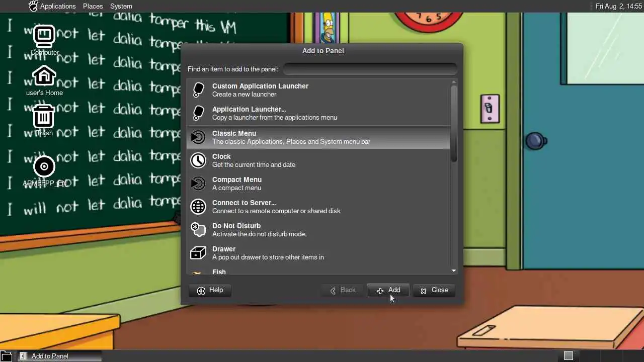Select the ARMEPPP_EN disc icon on desktop
The width and height of the screenshot is (644, 362).
pos(44,167)
